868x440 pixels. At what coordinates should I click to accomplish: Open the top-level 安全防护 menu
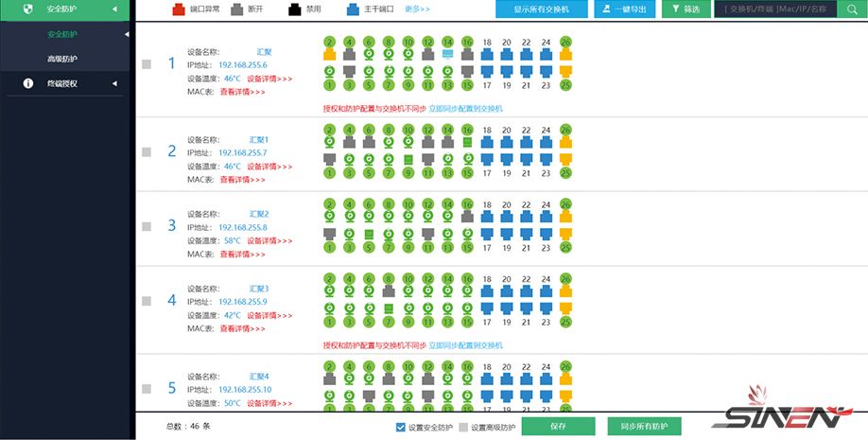tap(64, 9)
